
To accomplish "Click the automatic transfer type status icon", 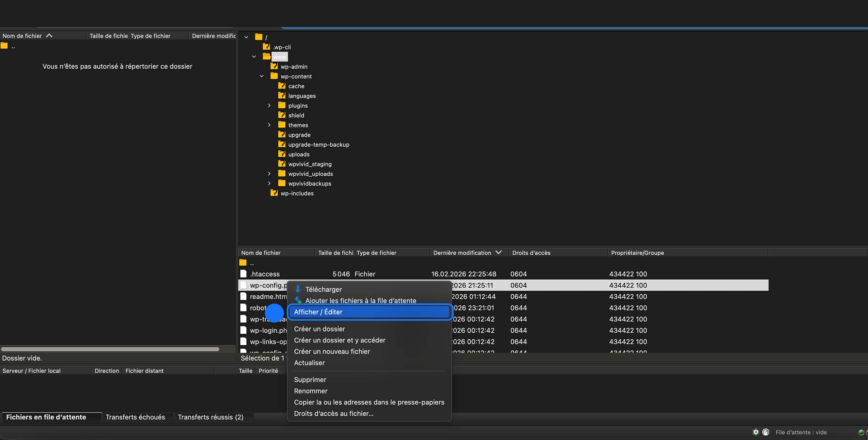I will pyautogui.click(x=756, y=432).
